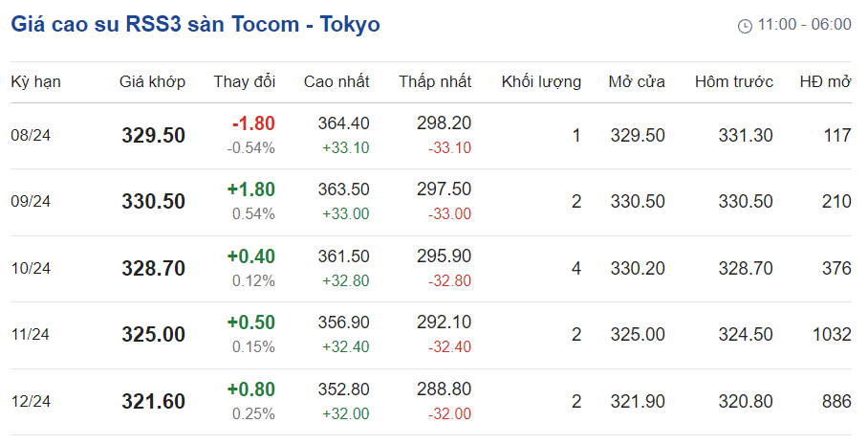The width and height of the screenshot is (868, 445).
Task: Click the 329.50 matched price
Action: (x=153, y=136)
